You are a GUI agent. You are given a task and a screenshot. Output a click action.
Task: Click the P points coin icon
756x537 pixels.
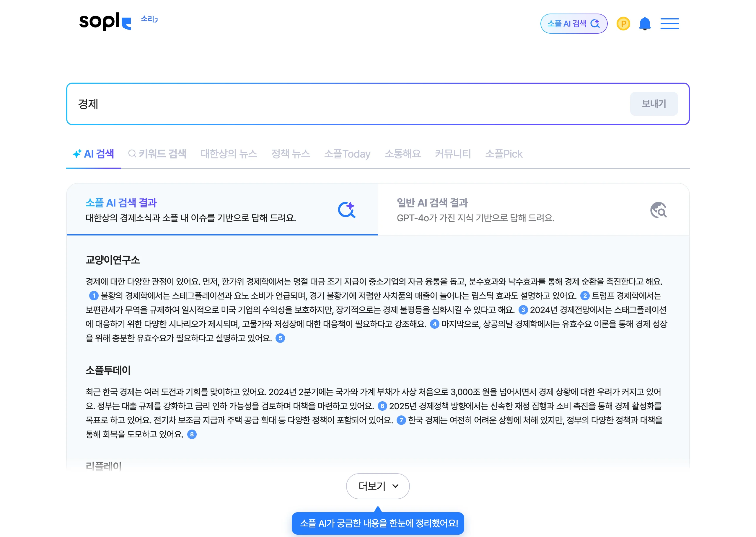[x=623, y=24]
